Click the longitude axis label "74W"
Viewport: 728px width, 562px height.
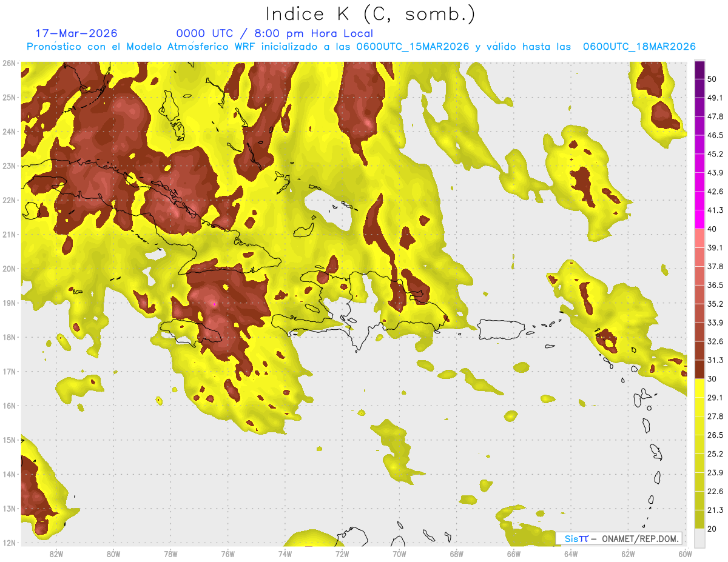pyautogui.click(x=285, y=554)
